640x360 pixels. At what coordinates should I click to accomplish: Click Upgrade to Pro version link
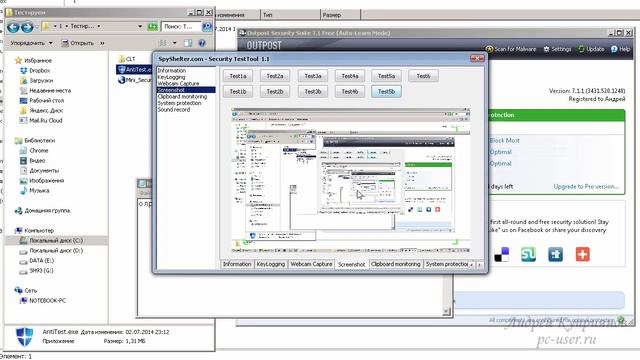coord(586,187)
